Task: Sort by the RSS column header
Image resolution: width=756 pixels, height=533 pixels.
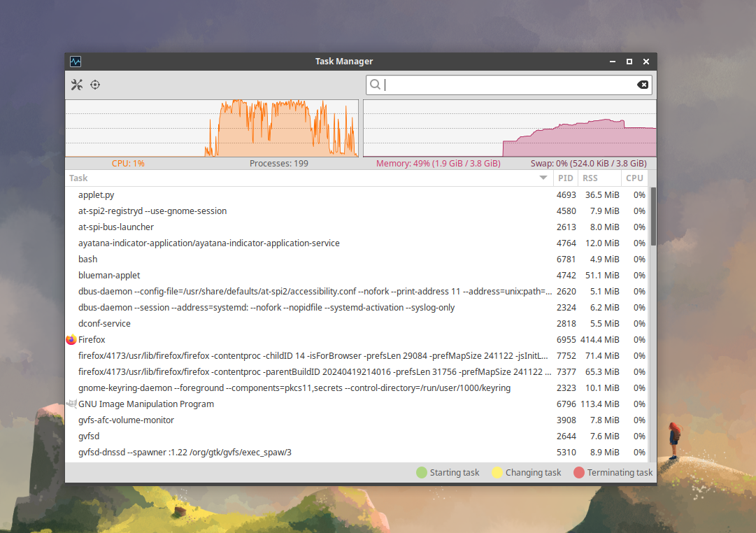Action: (x=599, y=178)
